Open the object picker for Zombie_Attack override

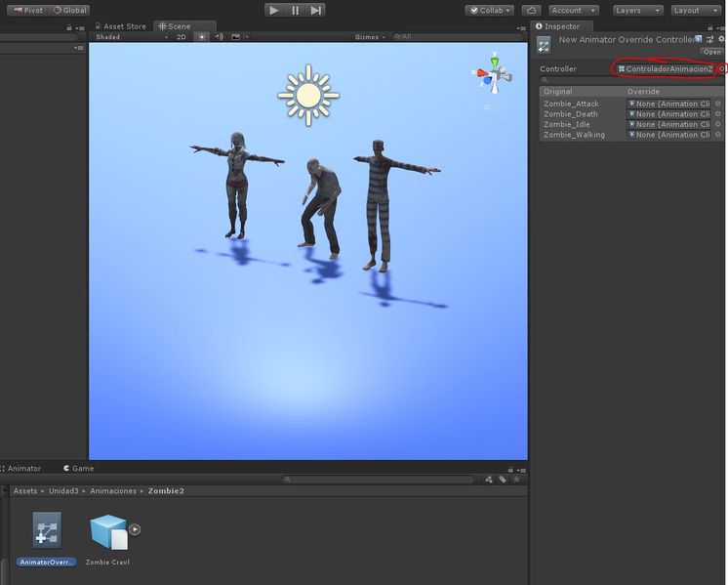[x=718, y=104]
